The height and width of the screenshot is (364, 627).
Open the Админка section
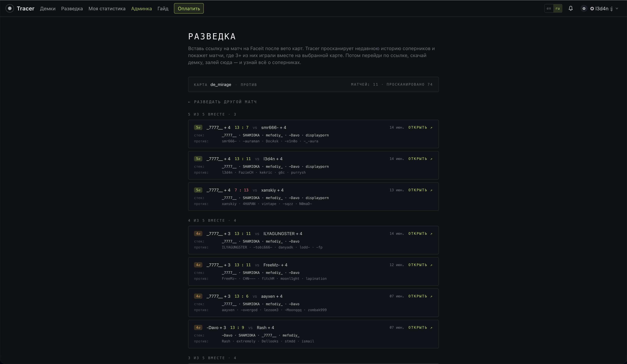click(141, 9)
